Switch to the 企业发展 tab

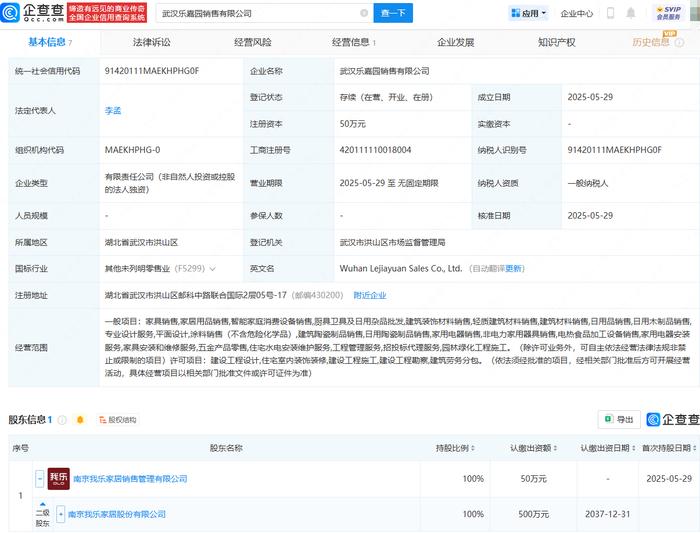(455, 42)
